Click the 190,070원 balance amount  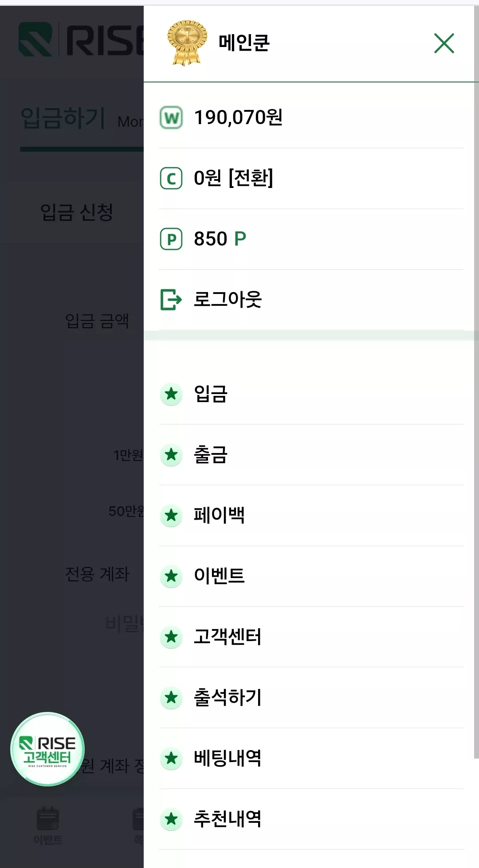pyautogui.click(x=239, y=117)
